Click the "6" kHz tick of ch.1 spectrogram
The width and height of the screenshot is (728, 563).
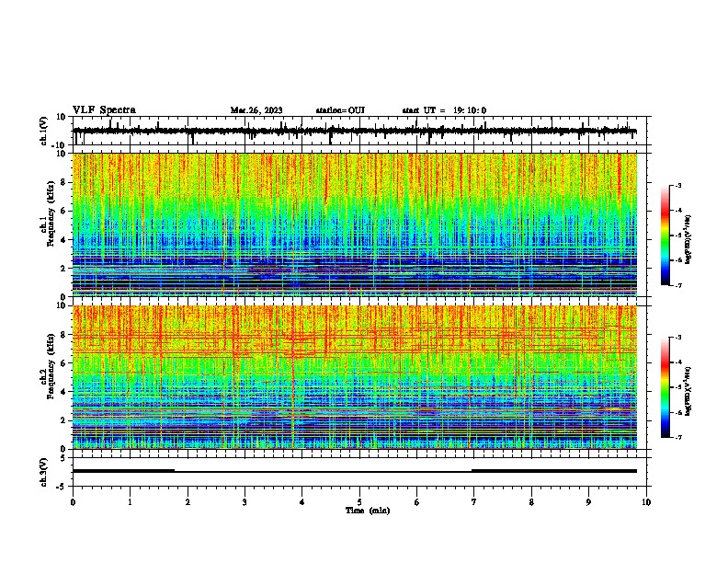tap(63, 212)
